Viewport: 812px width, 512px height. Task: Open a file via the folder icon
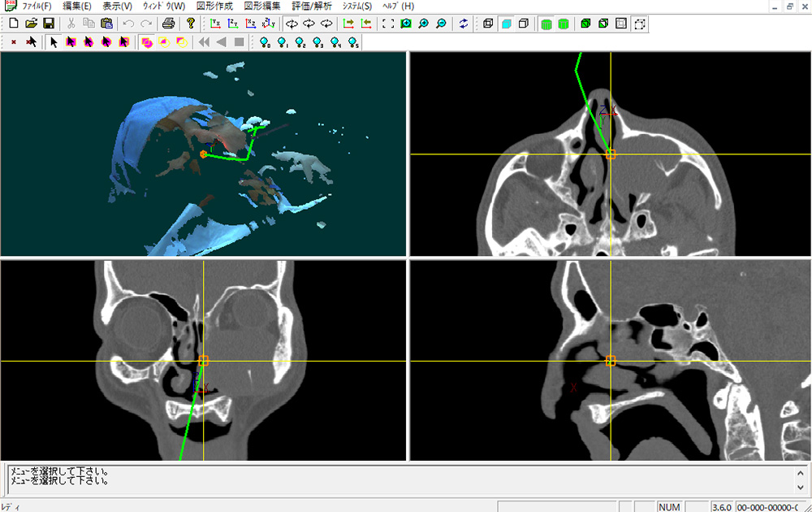click(31, 24)
